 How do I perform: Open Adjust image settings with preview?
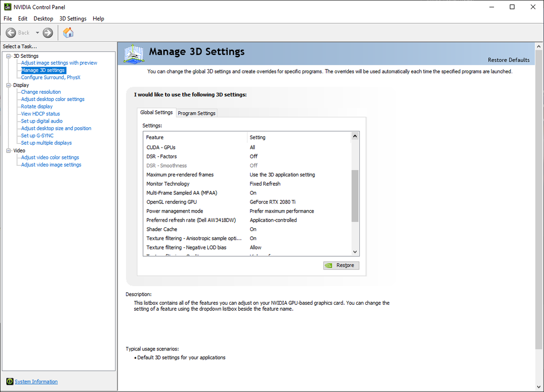(59, 63)
